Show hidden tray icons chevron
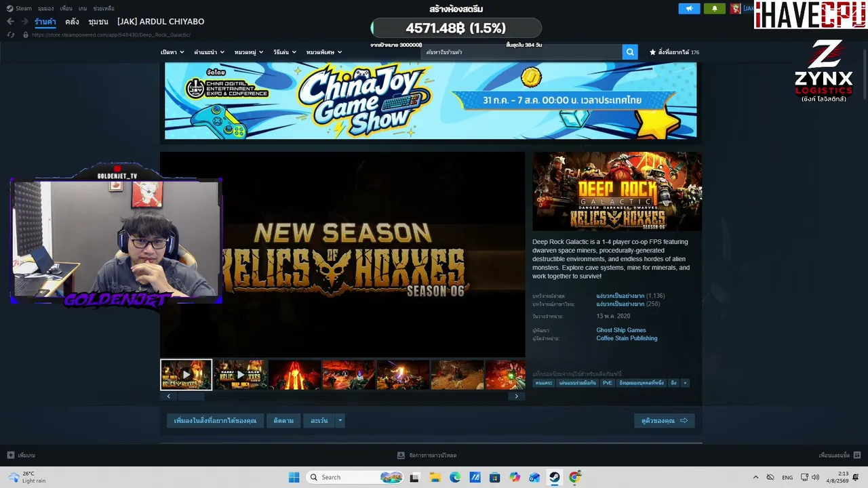 point(755,477)
